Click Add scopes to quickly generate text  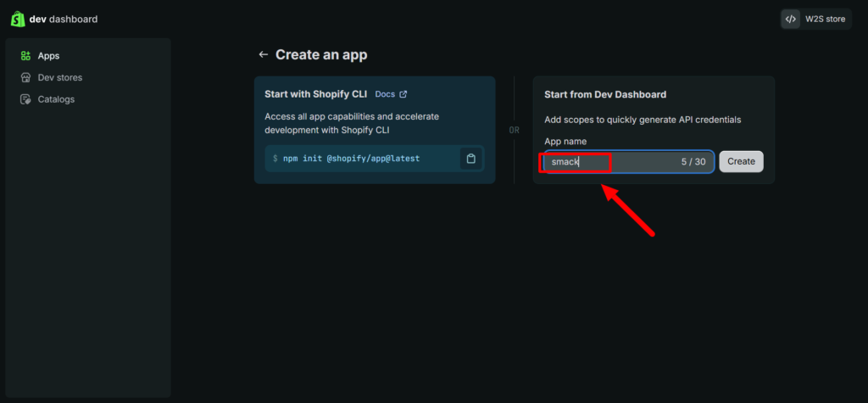coord(643,119)
